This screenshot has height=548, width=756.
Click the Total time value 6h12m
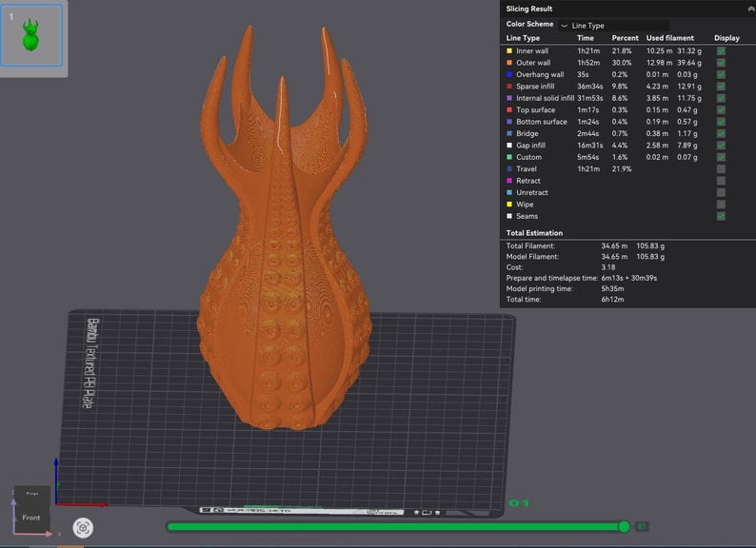[x=612, y=300]
